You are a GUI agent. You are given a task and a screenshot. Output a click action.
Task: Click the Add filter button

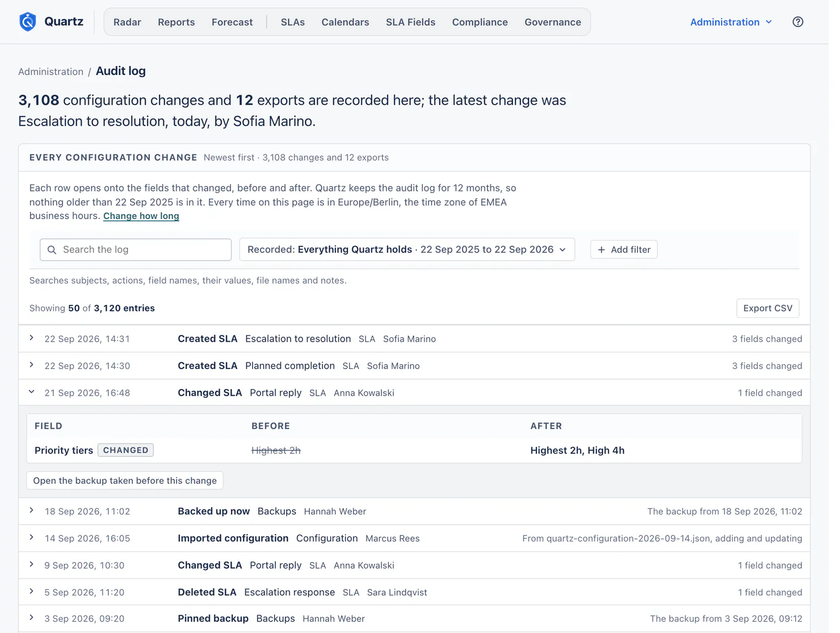(624, 250)
